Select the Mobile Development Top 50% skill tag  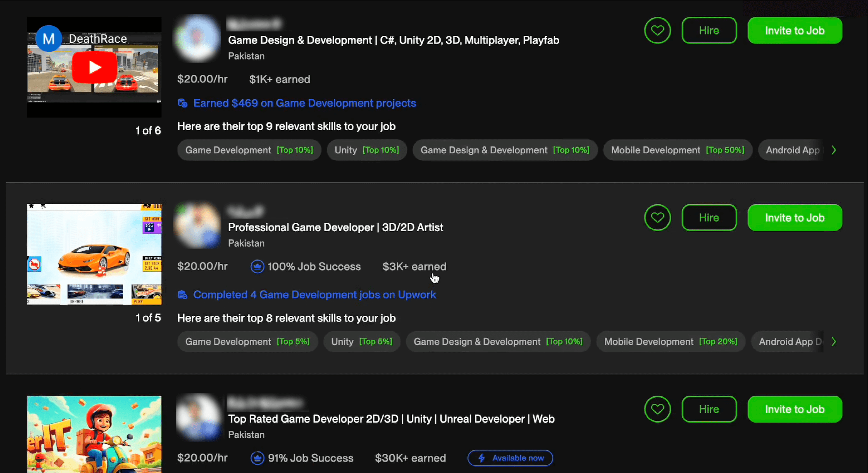(677, 150)
